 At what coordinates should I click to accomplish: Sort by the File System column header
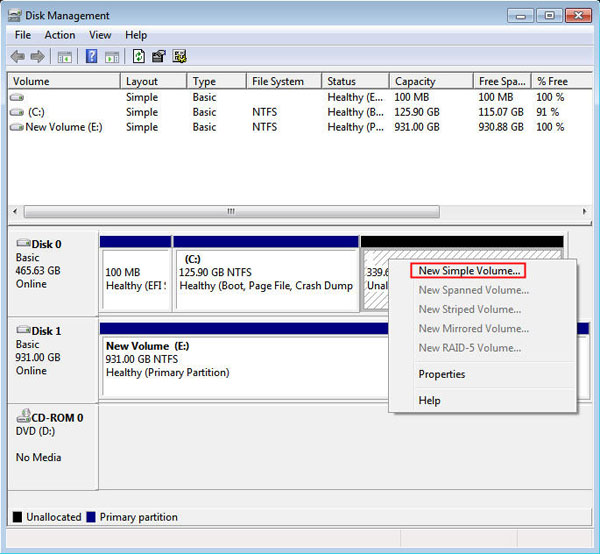point(284,81)
